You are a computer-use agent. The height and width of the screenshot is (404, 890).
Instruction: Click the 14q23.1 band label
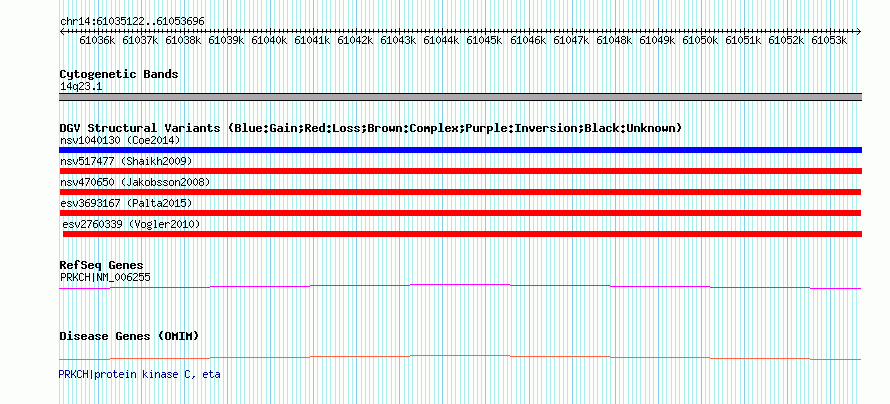[x=81, y=87]
